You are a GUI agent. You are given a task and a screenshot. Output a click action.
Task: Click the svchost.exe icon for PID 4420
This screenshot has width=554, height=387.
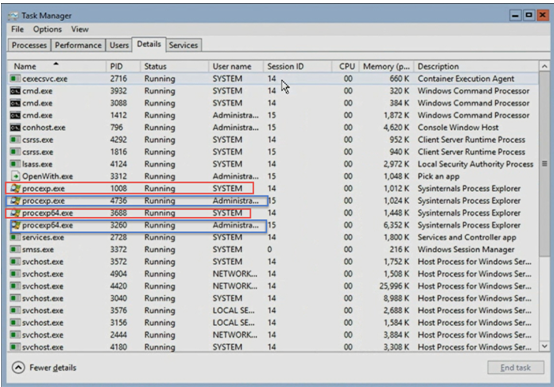(x=15, y=286)
